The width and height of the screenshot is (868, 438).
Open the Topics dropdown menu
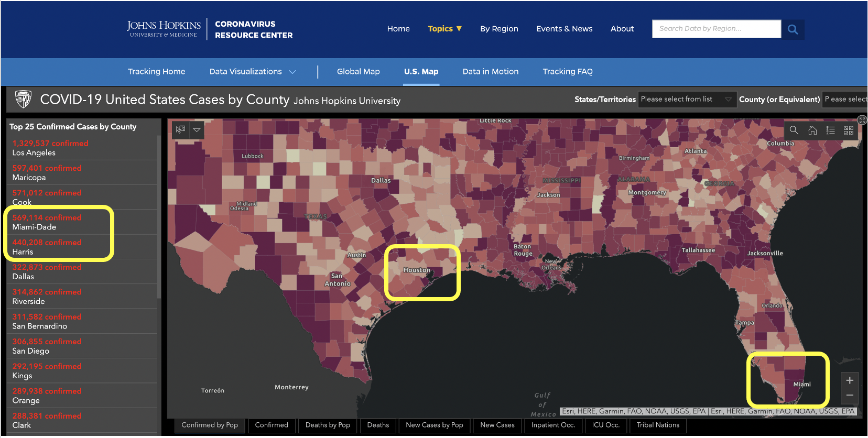point(444,29)
